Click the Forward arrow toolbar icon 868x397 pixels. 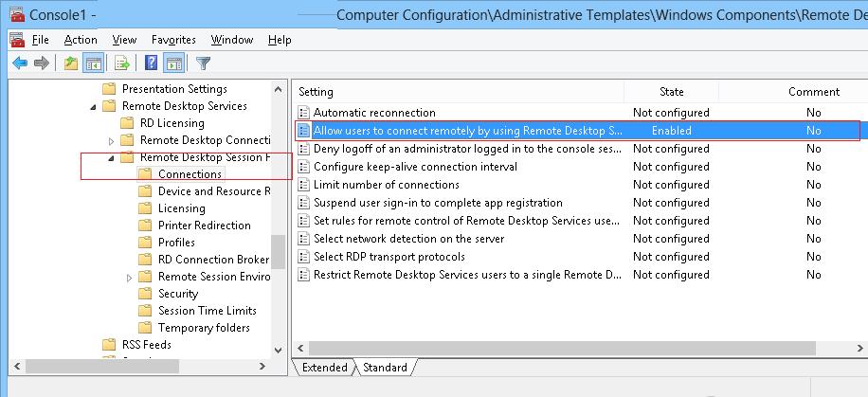(42, 63)
